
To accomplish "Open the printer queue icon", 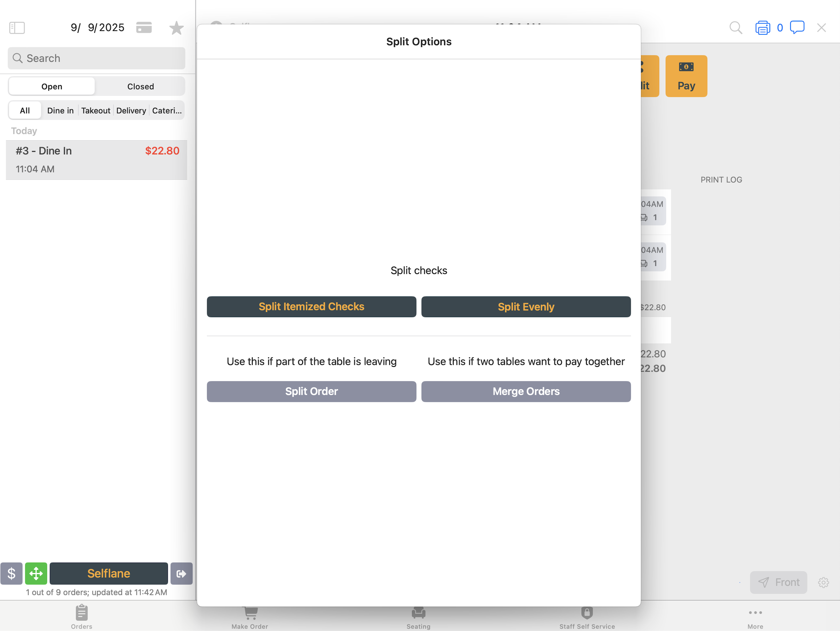I will [762, 28].
